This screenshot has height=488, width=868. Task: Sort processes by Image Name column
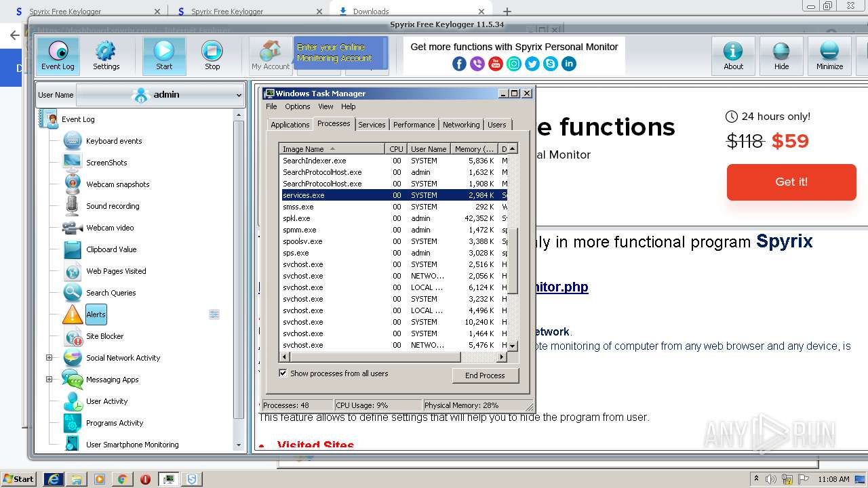332,148
